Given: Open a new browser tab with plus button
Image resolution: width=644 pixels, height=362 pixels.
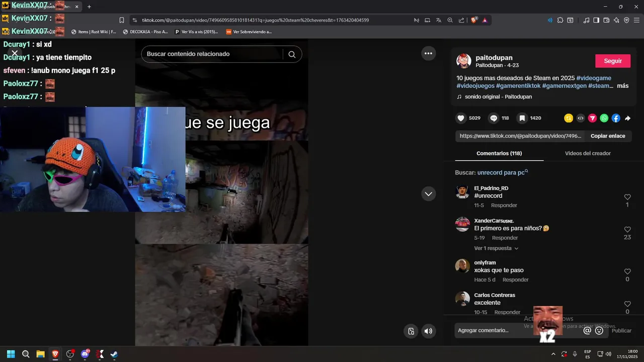Looking at the screenshot, I should [89, 7].
